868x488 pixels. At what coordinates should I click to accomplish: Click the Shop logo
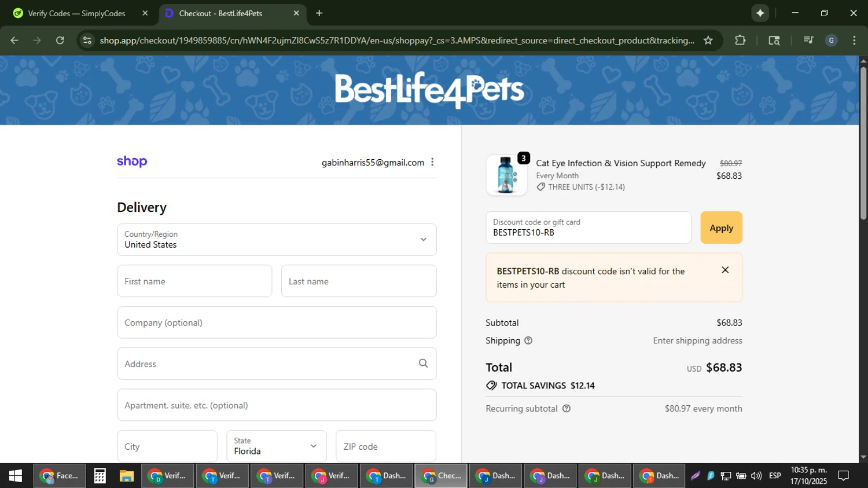(132, 162)
